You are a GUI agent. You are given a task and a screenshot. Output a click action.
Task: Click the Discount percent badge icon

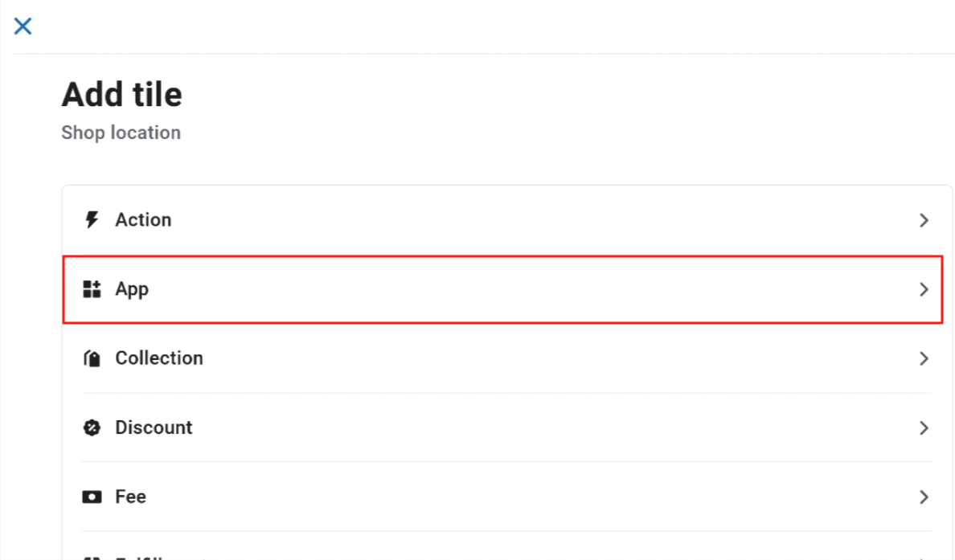point(92,428)
